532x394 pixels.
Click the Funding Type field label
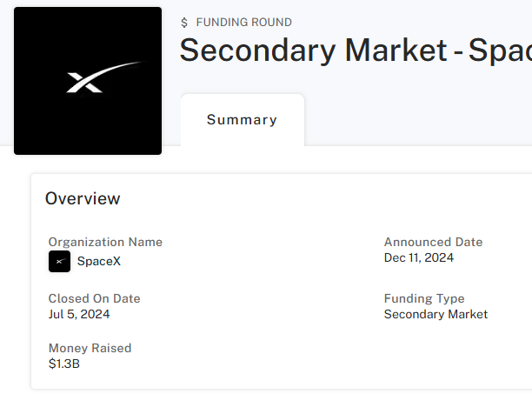pyautogui.click(x=424, y=298)
